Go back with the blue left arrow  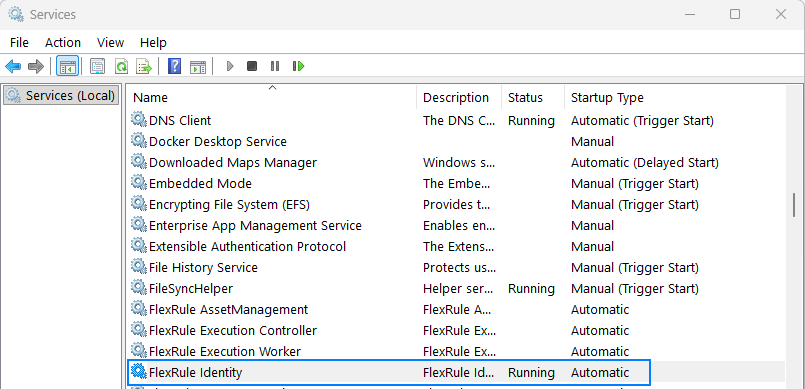(x=13, y=66)
